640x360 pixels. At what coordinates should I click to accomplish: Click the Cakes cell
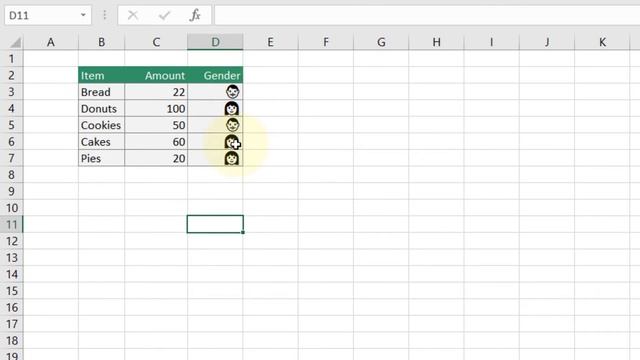tap(101, 142)
